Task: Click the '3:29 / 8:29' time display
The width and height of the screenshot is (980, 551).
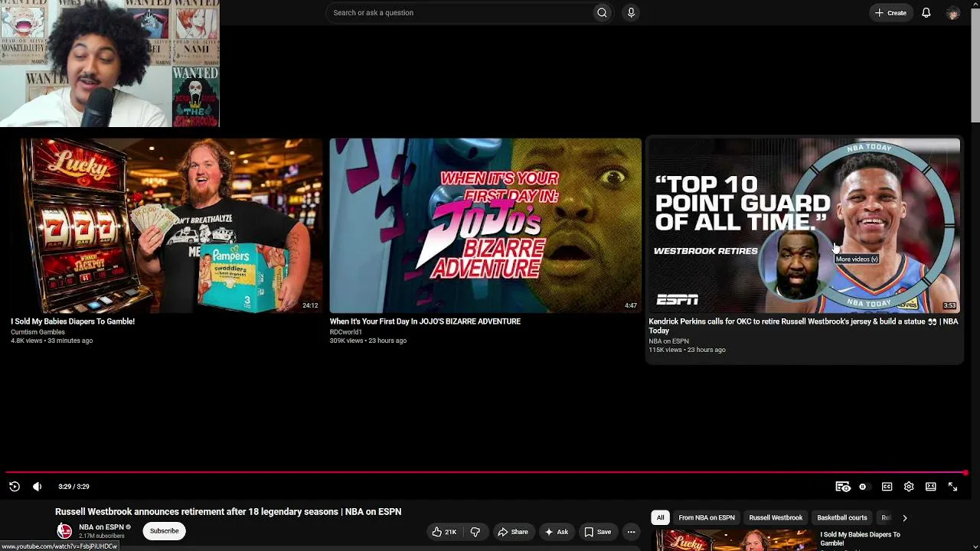Action: pos(73,487)
